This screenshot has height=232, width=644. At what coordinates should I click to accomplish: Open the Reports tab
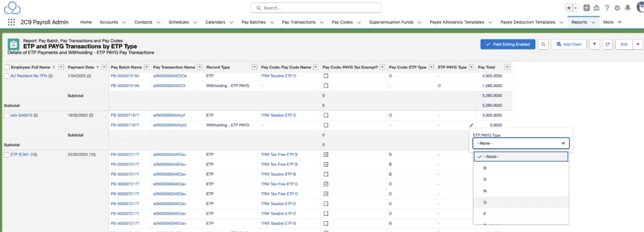(579, 22)
